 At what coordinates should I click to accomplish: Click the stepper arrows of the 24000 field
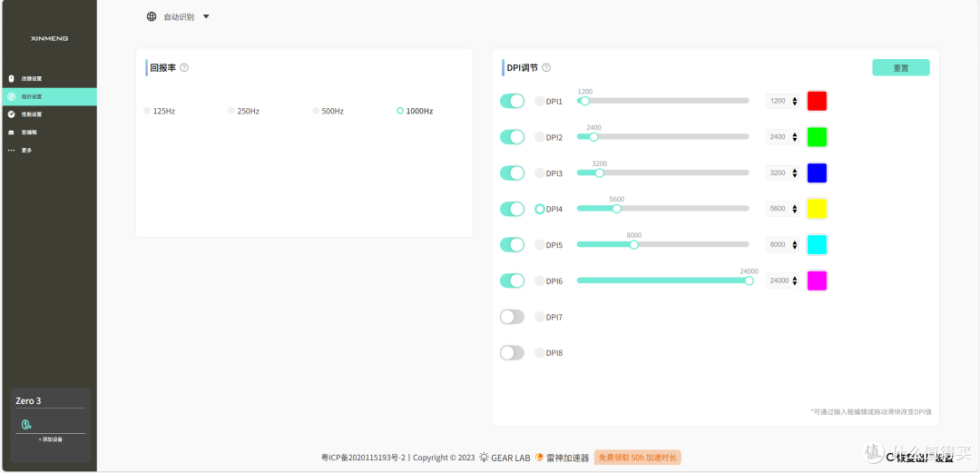[x=794, y=281]
